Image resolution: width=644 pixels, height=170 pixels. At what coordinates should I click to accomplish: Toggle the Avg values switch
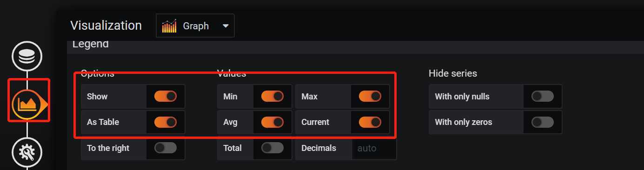(272, 122)
